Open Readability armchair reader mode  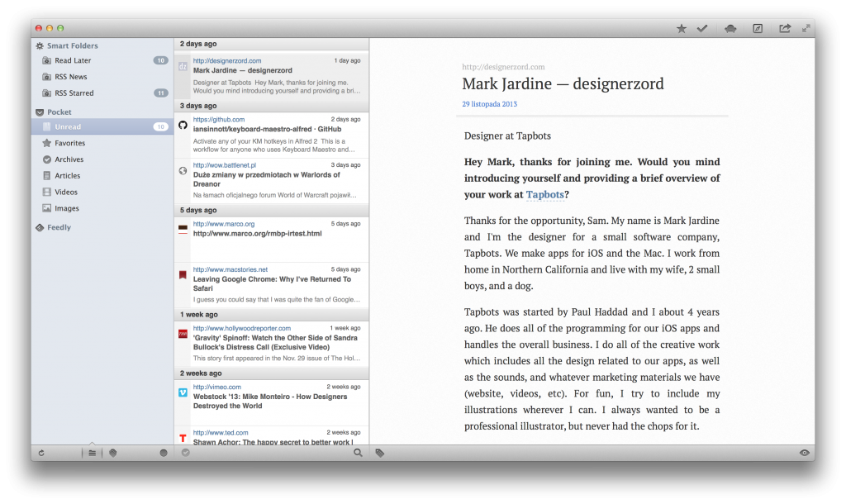click(731, 29)
